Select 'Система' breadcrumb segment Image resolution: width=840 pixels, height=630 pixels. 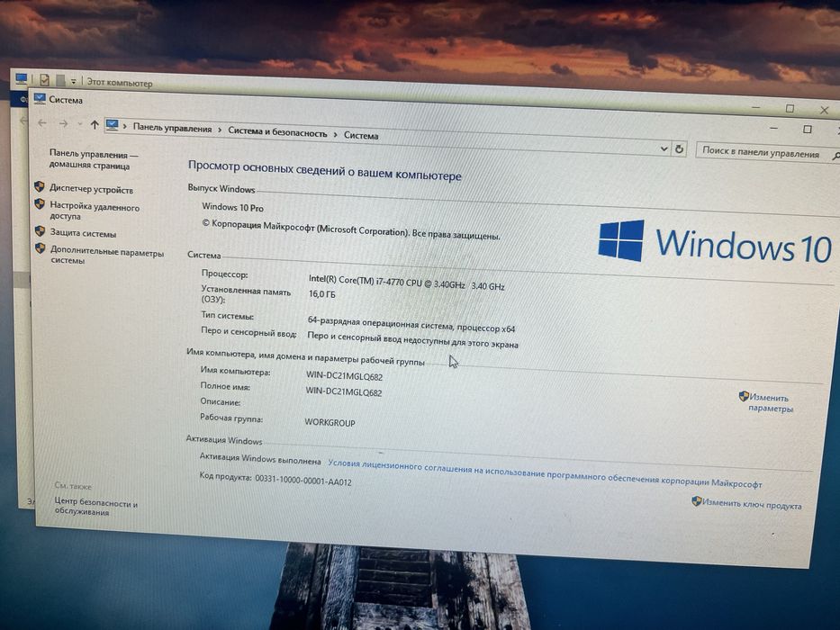point(361,136)
